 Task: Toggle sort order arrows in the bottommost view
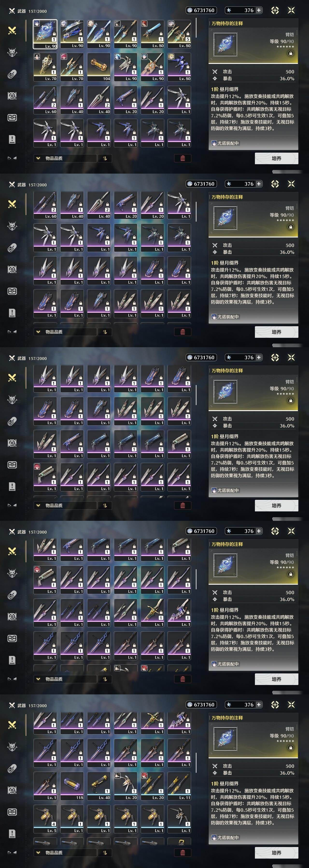[105, 853]
